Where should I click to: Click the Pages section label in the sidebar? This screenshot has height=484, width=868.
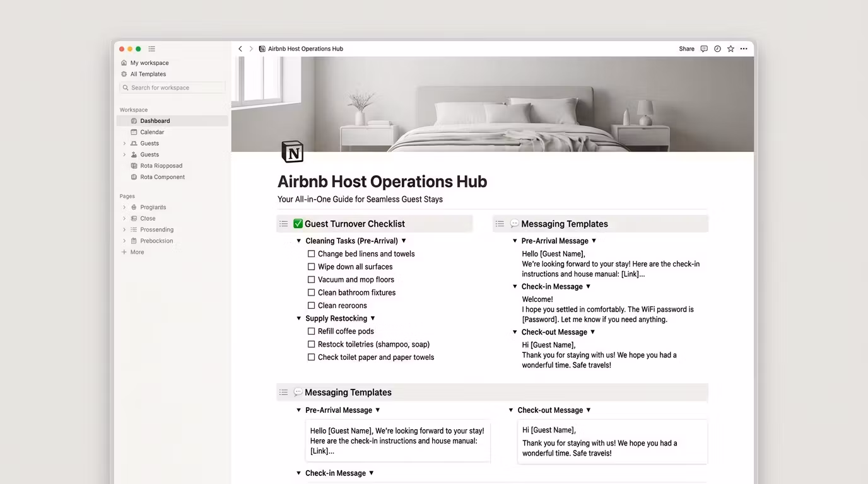click(x=127, y=196)
